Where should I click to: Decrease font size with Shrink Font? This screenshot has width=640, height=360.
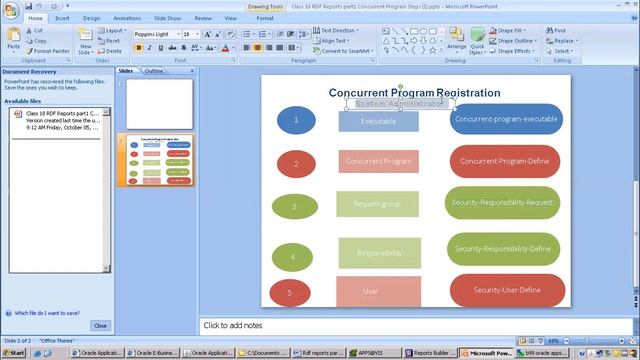pyautogui.click(x=218, y=34)
